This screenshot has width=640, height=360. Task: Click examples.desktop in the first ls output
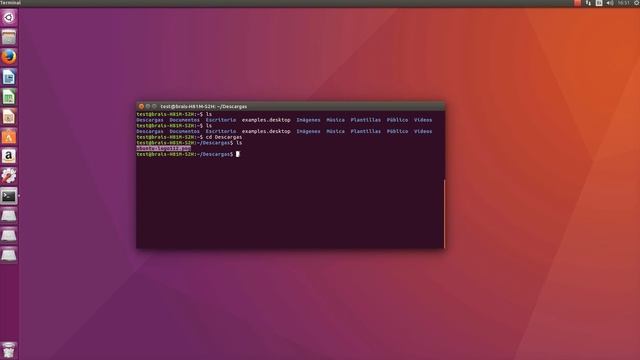pyautogui.click(x=266, y=120)
